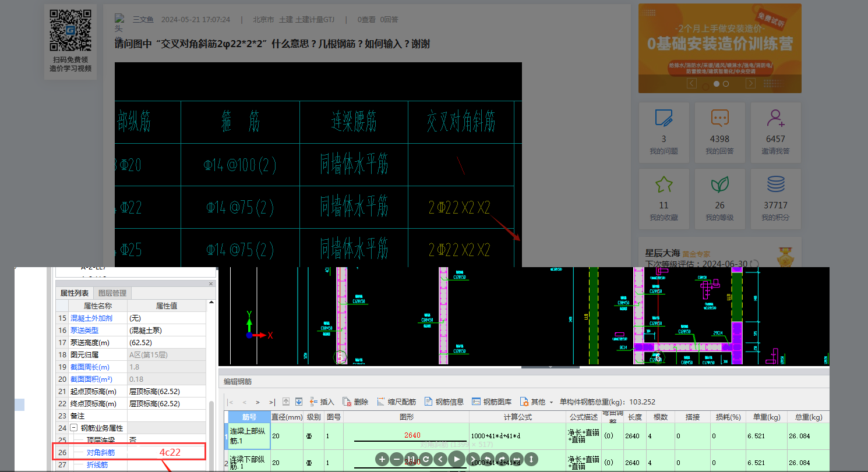Screen dimensions: 868x472
Task: Zoom in with the plus viewer button
Action: pyautogui.click(x=382, y=459)
